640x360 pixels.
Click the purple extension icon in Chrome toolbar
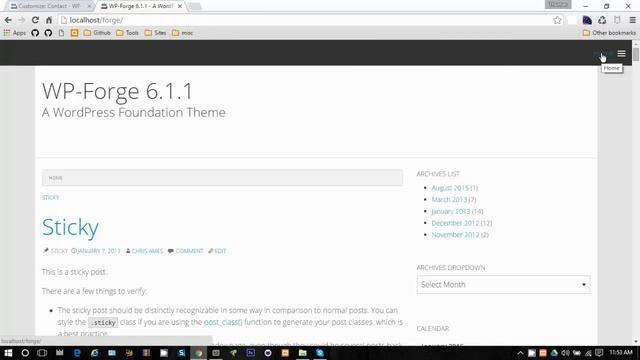tap(587, 20)
